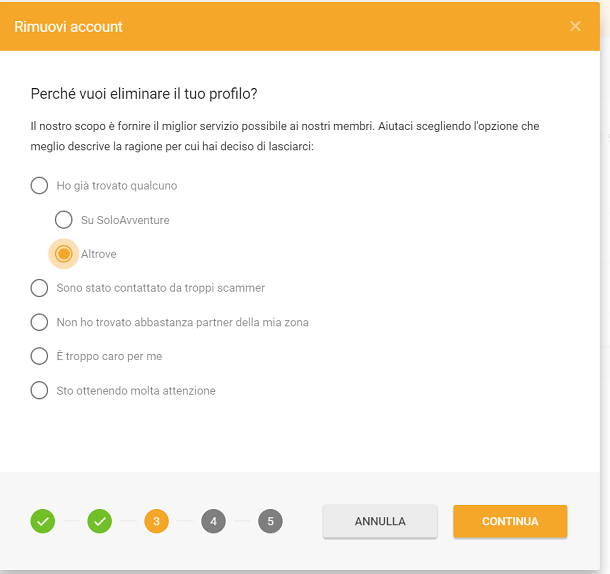This screenshot has height=574, width=610.
Task: Select 'Non ho trovato abbastanza partner' option
Action: pyautogui.click(x=39, y=322)
